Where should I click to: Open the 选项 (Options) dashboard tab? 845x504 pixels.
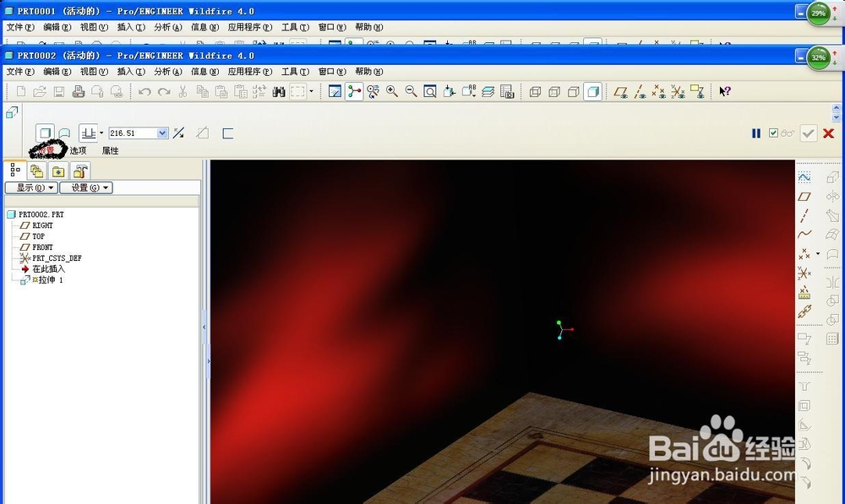(78, 151)
